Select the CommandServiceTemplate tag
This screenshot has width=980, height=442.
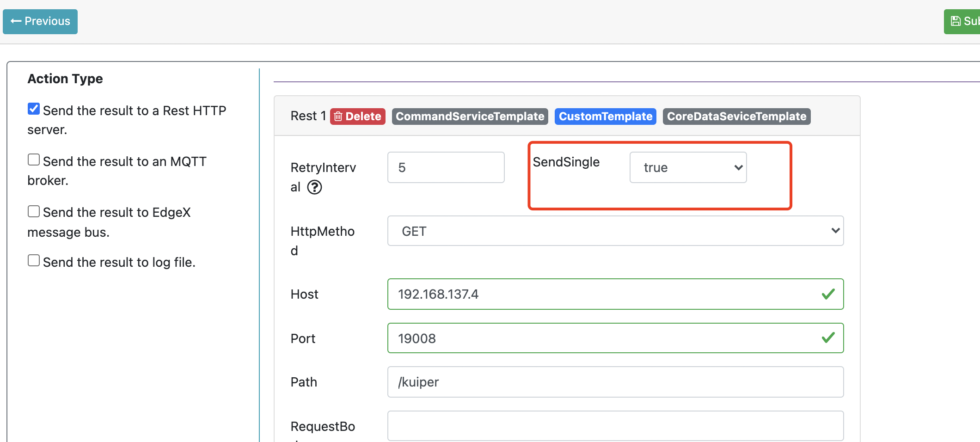point(470,117)
